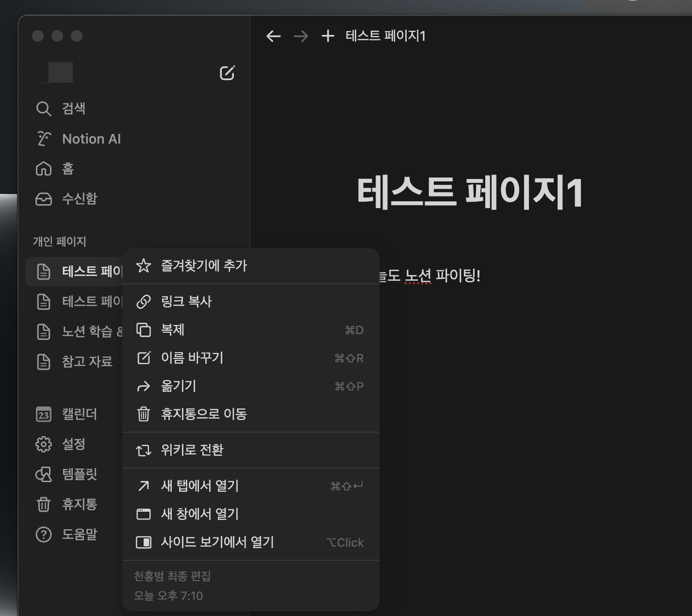Click the trash icon beside sidebar 휴지통
The height and width of the screenshot is (616, 692).
pyautogui.click(x=44, y=504)
